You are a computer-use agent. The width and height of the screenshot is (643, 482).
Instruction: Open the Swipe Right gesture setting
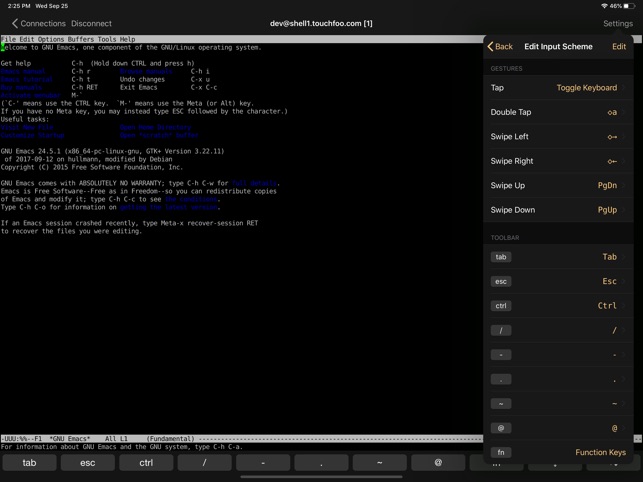coord(558,161)
